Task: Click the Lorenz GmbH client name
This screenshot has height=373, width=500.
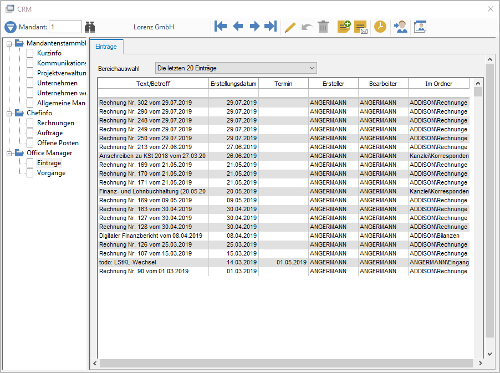Action: [x=154, y=27]
